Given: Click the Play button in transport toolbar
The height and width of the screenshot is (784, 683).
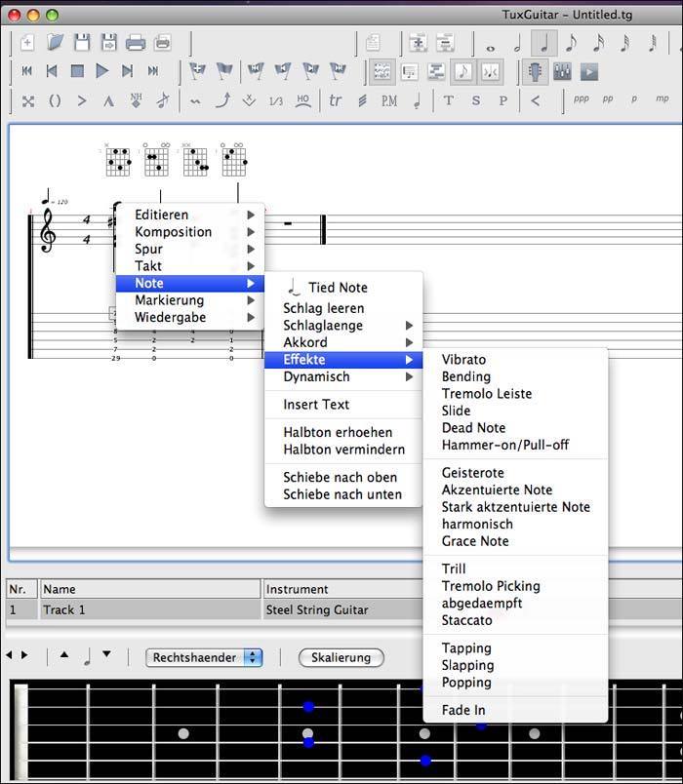Looking at the screenshot, I should tap(102, 71).
